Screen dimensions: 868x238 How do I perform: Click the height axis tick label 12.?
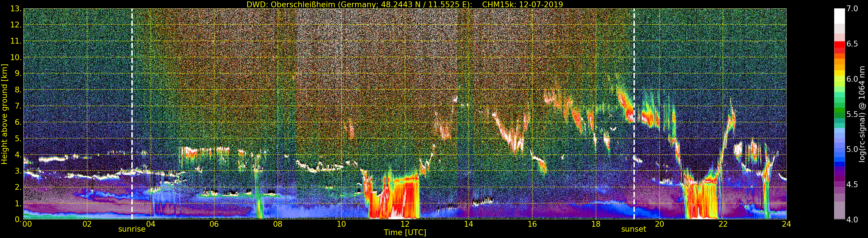click(x=16, y=25)
